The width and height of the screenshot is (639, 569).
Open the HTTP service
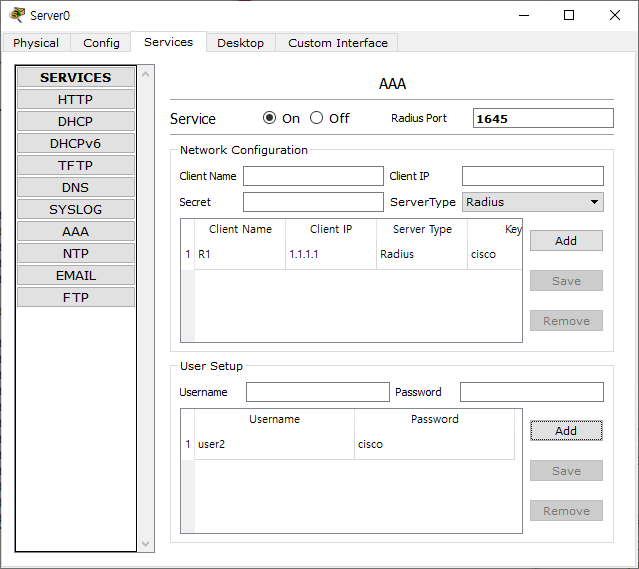[76, 99]
